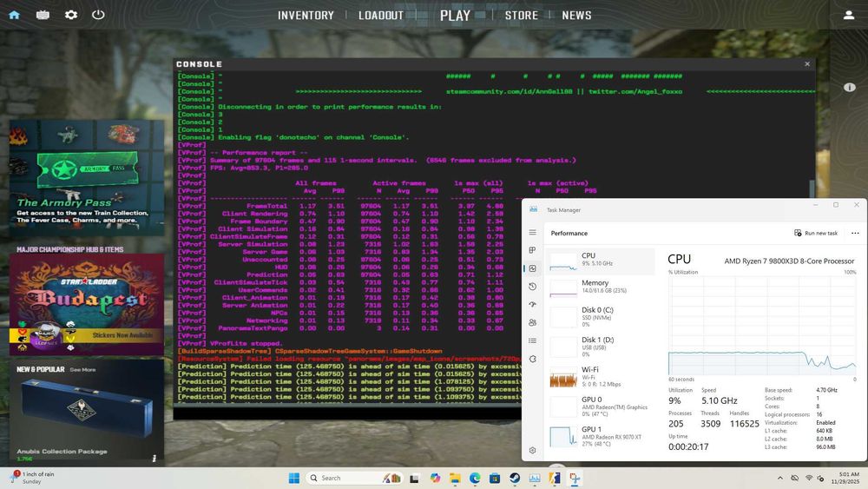Select Memory in the performance list

(601, 288)
